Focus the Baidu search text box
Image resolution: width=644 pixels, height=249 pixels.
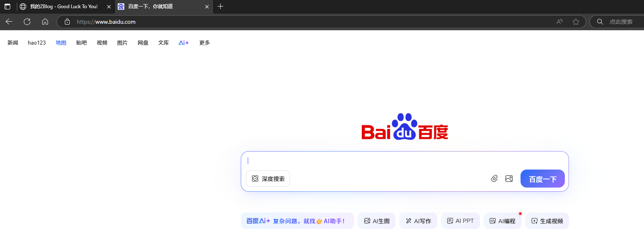point(405,161)
